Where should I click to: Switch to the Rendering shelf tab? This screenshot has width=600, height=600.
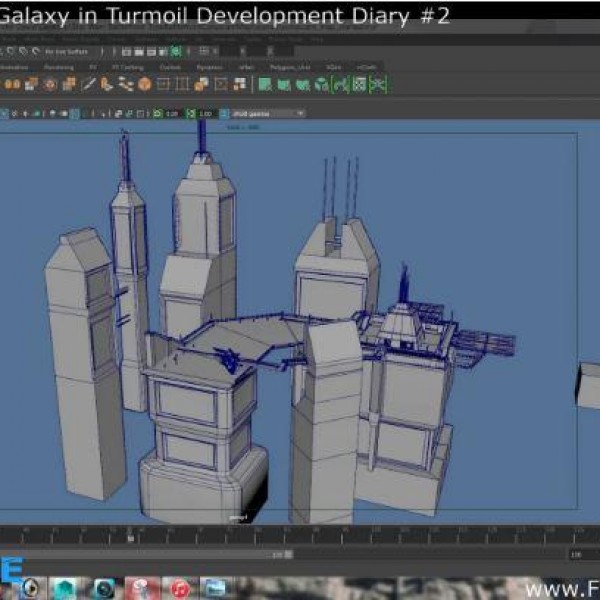pos(58,68)
